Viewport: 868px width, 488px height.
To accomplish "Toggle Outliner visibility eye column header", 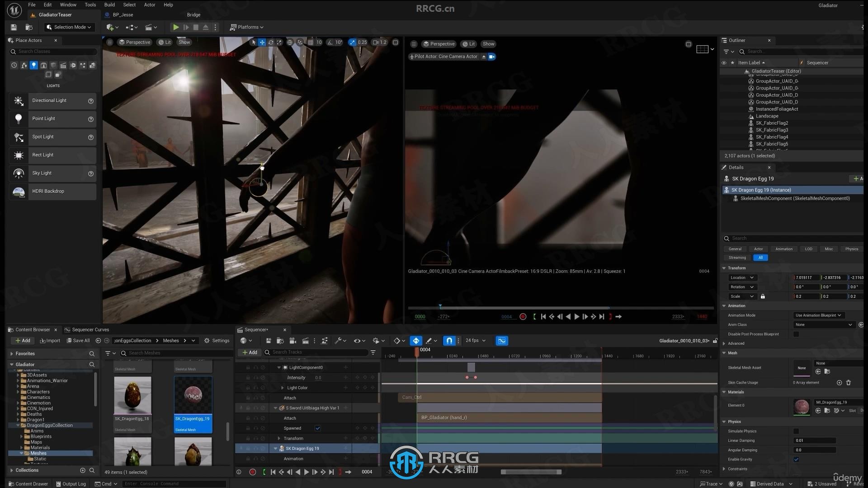I will point(724,63).
